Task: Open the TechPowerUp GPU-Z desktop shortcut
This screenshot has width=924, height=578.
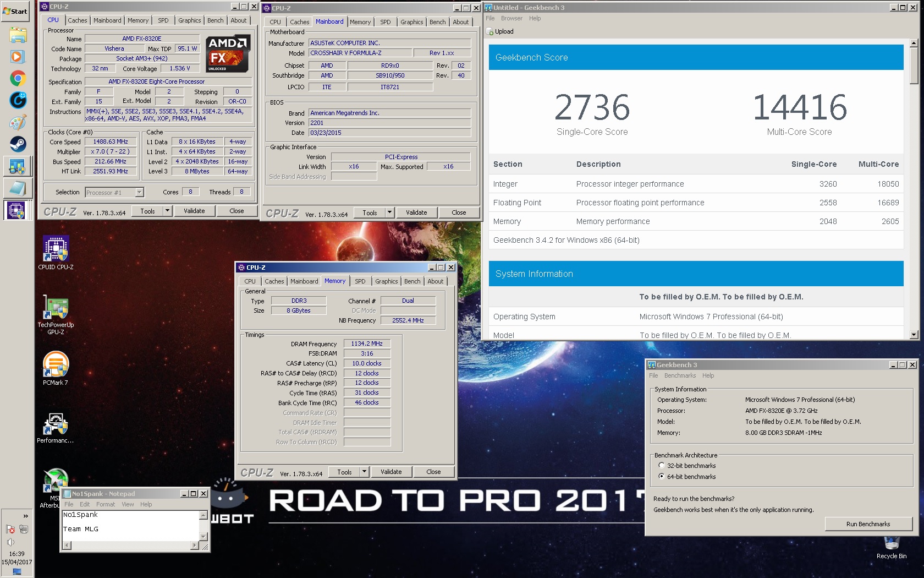Action: pyautogui.click(x=56, y=315)
